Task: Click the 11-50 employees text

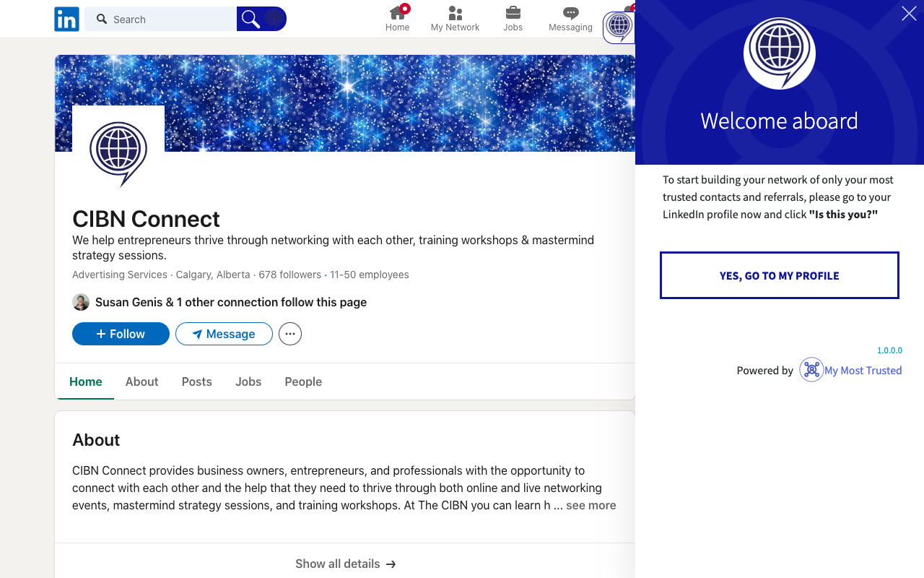Action: pos(370,275)
